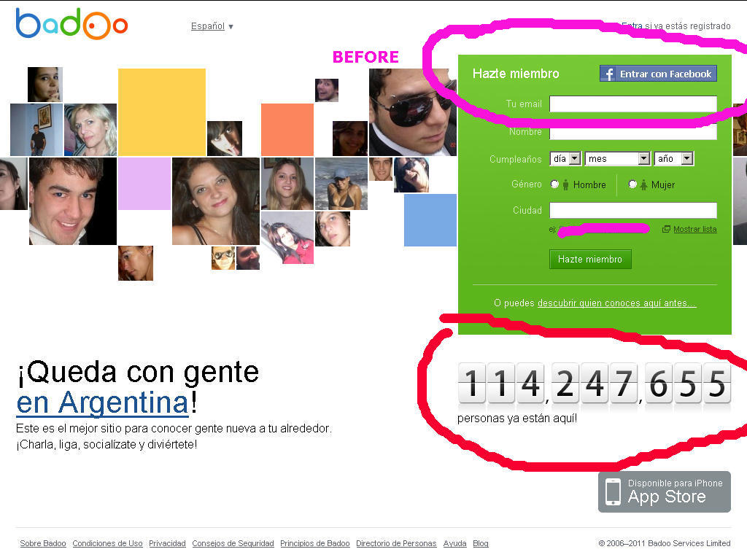The image size is (747, 560).
Task: Focus the Ciudad input field
Action: point(633,211)
